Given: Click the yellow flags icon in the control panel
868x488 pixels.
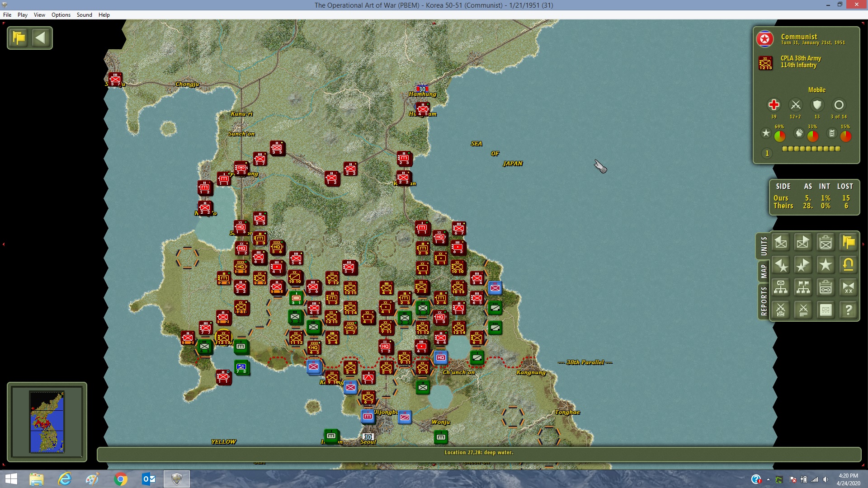Looking at the screenshot, I should [x=849, y=243].
